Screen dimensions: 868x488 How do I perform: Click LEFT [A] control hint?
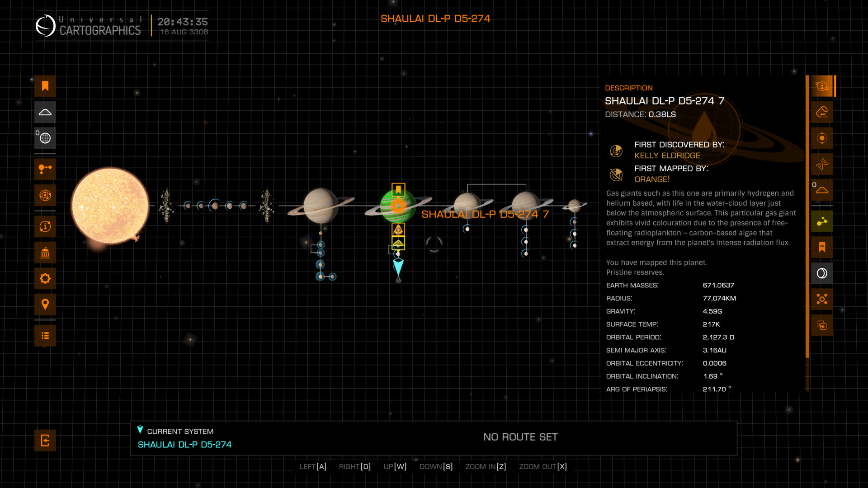pyautogui.click(x=313, y=466)
